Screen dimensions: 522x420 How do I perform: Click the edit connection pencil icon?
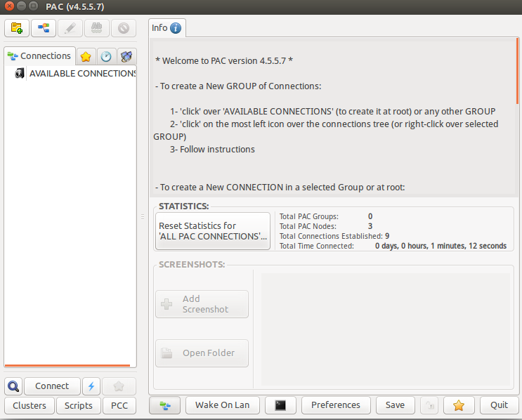pyautogui.click(x=70, y=28)
